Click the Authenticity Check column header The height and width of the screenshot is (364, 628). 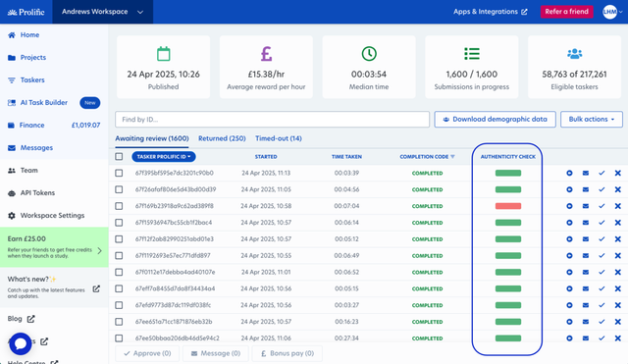(x=508, y=157)
